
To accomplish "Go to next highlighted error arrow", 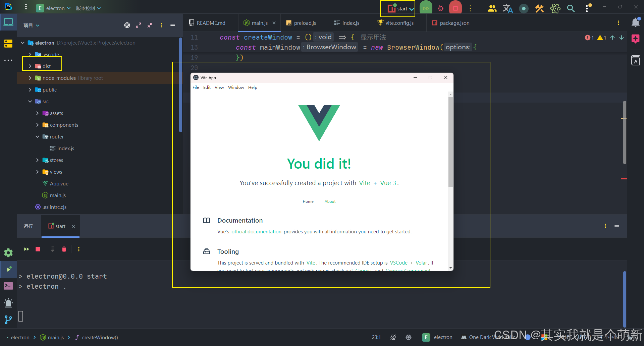I will (x=622, y=38).
